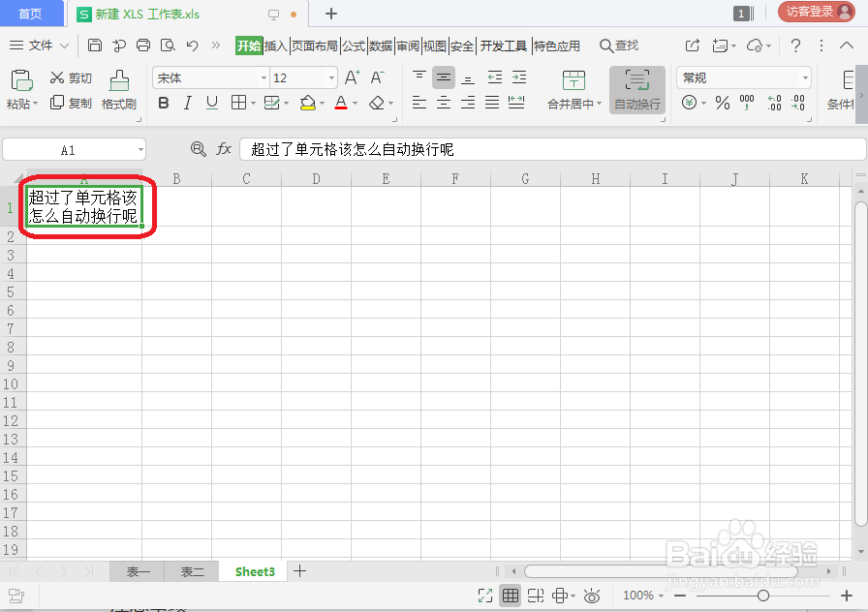
Task: Open the Formulas (公式) tab
Action: (x=354, y=46)
